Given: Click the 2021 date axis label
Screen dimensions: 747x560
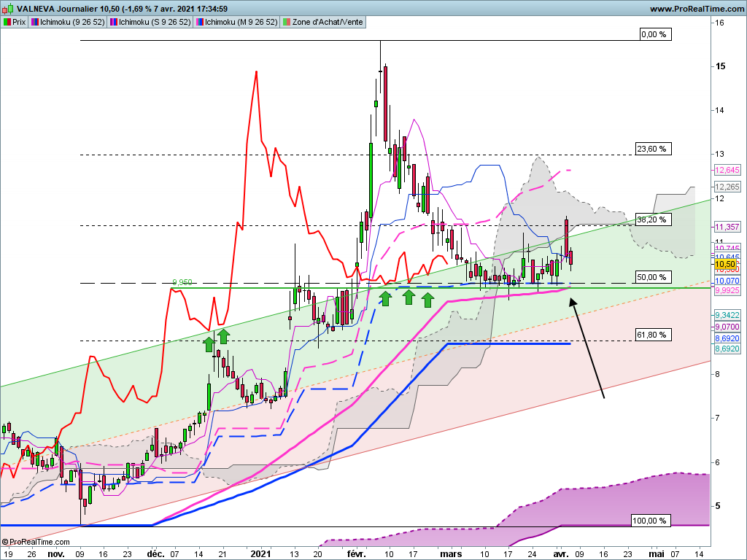Looking at the screenshot, I should click(260, 554).
